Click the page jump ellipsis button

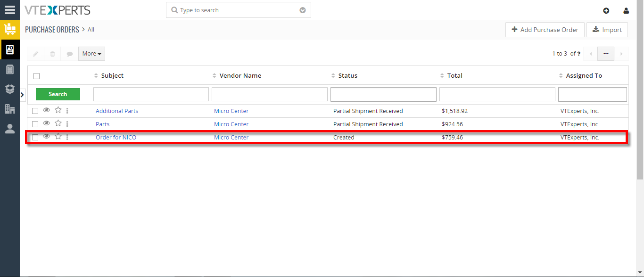point(606,54)
